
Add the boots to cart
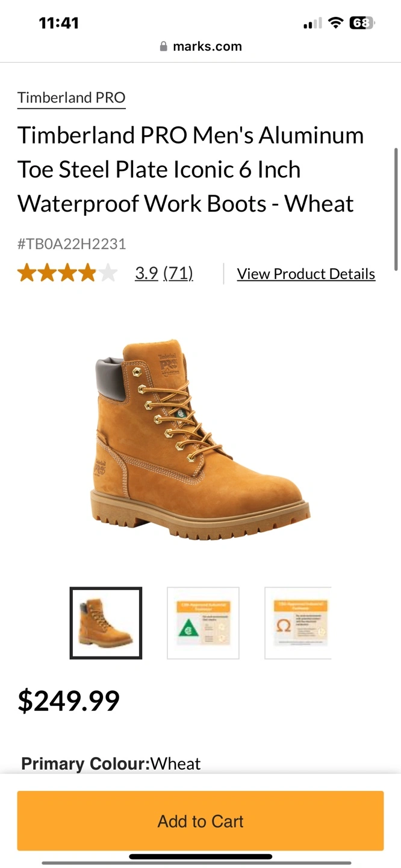click(200, 821)
